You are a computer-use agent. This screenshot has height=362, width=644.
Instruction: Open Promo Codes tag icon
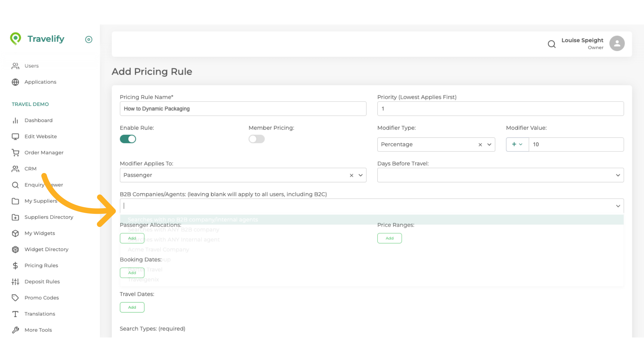15,298
